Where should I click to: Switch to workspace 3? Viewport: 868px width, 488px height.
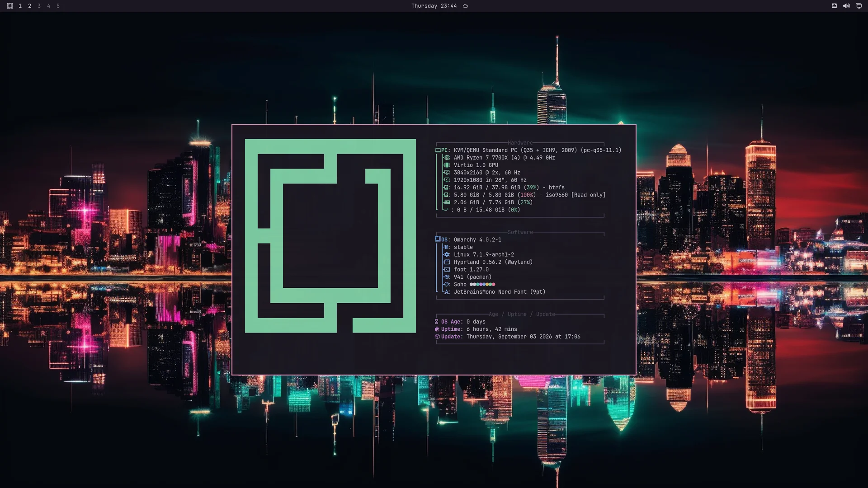[39, 6]
